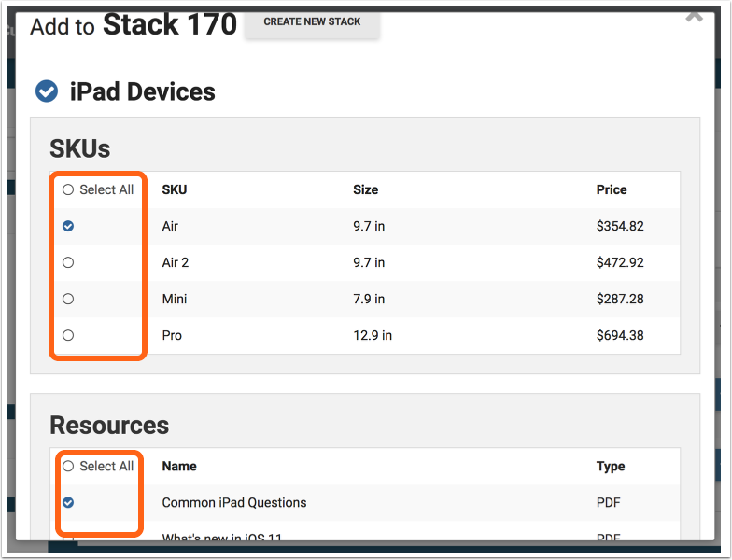Click the Size column header

coord(366,189)
